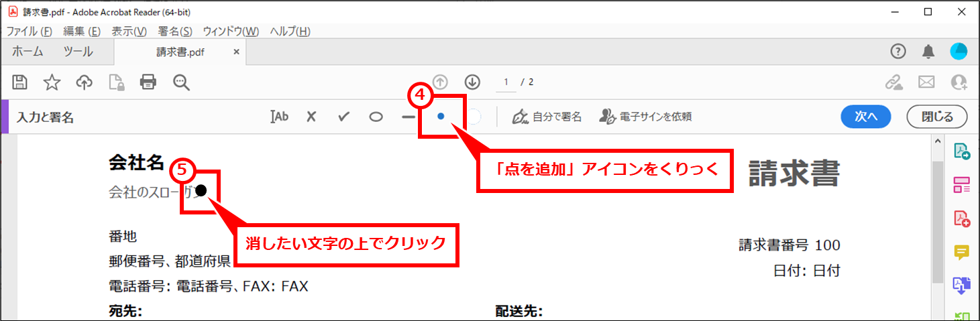Click the 入力と署名 toolbar label
The image size is (980, 321).
pos(46,117)
